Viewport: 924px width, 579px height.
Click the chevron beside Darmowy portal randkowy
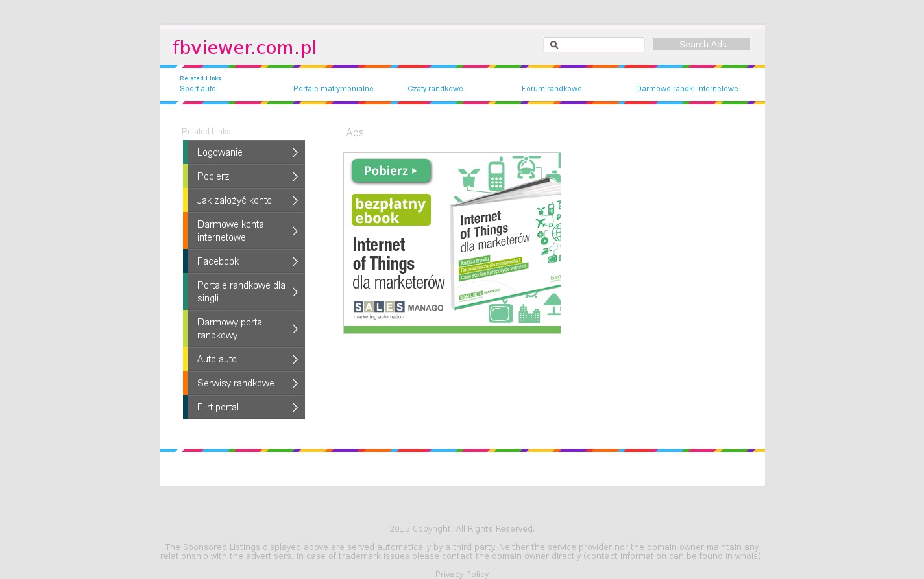(295, 329)
